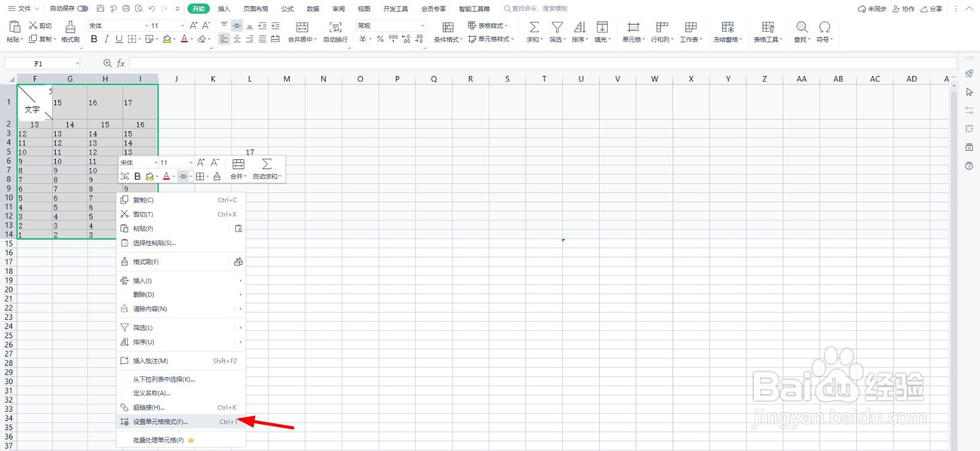Screen dimensions: 980x451
Task: Click the print icon in quick access toolbar
Action: 126,9
